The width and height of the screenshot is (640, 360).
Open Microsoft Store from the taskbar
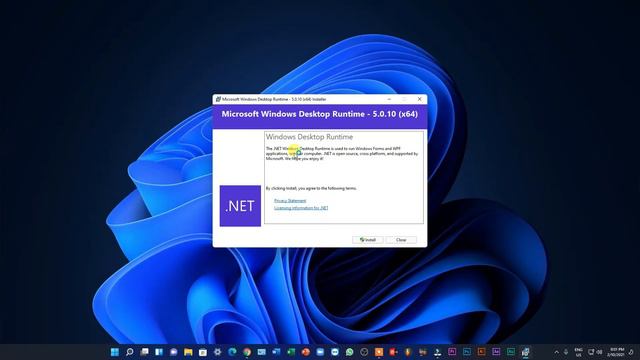click(203, 352)
